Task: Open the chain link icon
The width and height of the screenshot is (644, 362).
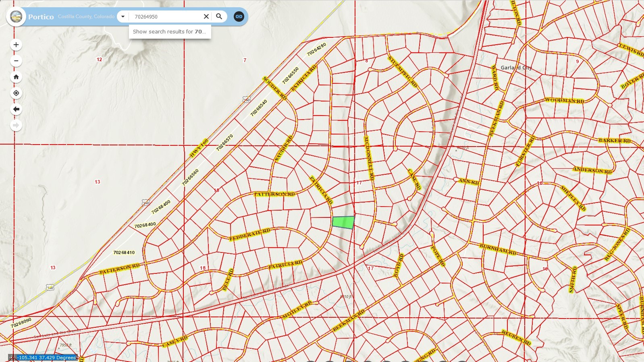Action: coord(239,17)
